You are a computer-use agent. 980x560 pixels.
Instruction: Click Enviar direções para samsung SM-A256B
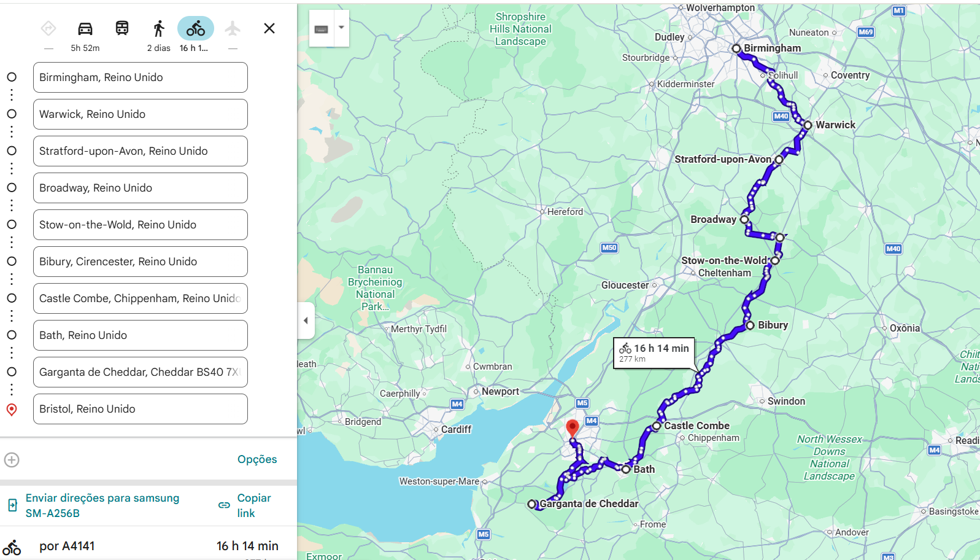pos(102,505)
